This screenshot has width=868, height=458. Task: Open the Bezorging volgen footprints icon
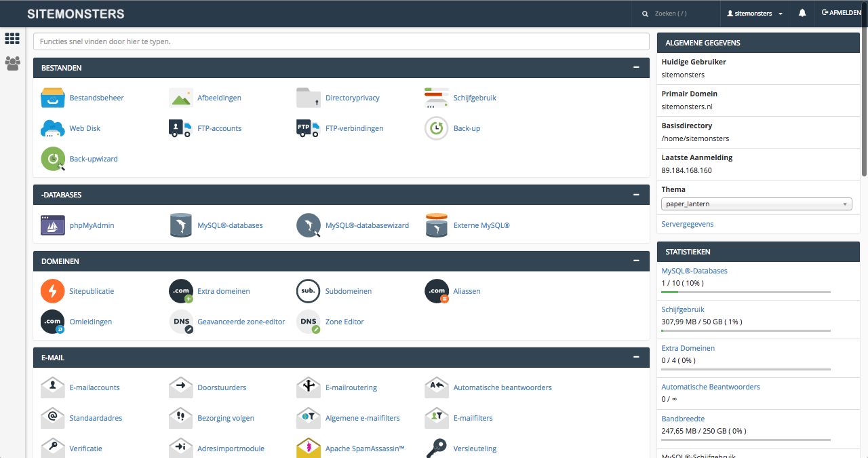[x=180, y=418]
